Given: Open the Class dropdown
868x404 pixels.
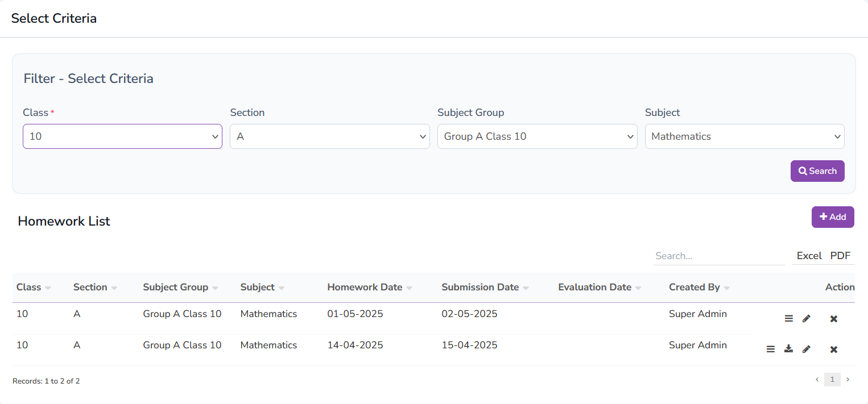Looking at the screenshot, I should point(122,136).
